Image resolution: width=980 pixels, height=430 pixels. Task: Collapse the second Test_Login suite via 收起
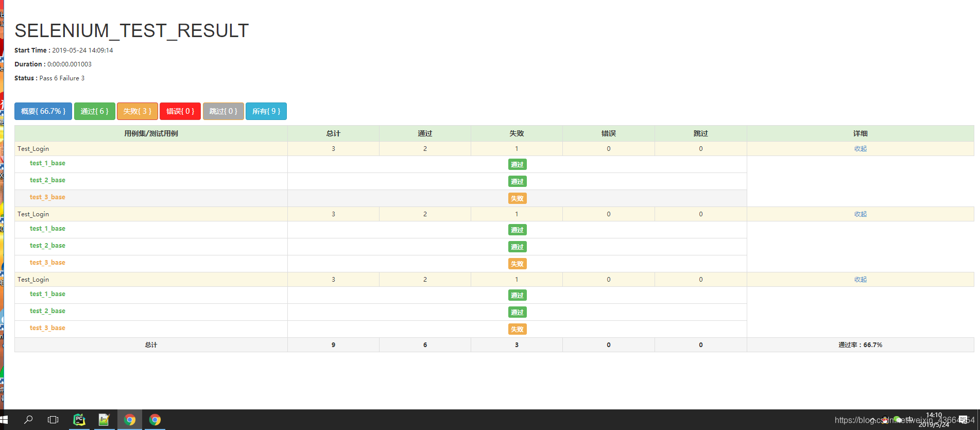(x=861, y=214)
